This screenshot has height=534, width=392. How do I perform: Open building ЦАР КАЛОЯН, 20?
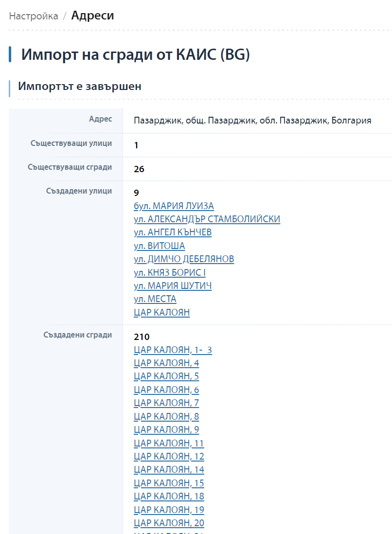click(169, 523)
